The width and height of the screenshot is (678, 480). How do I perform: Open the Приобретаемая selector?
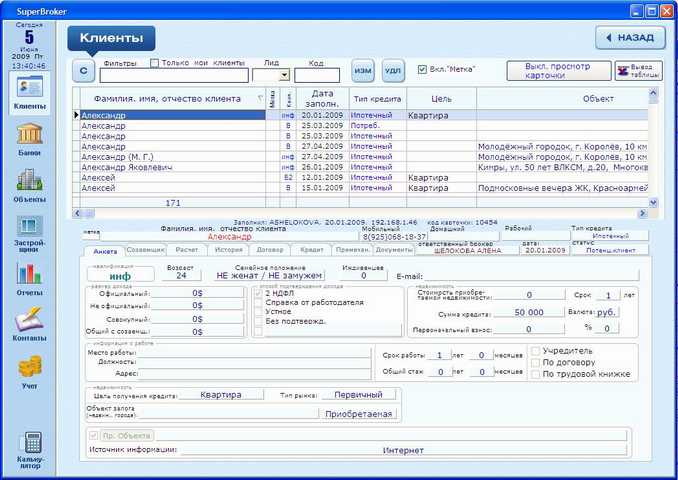point(358,414)
